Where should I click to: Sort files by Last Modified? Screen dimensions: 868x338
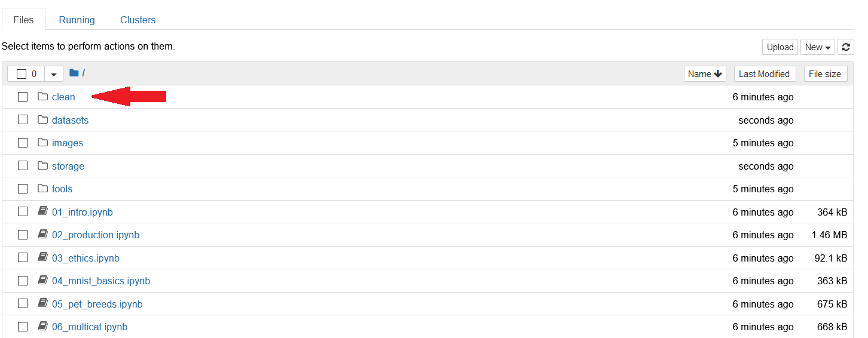click(x=764, y=74)
